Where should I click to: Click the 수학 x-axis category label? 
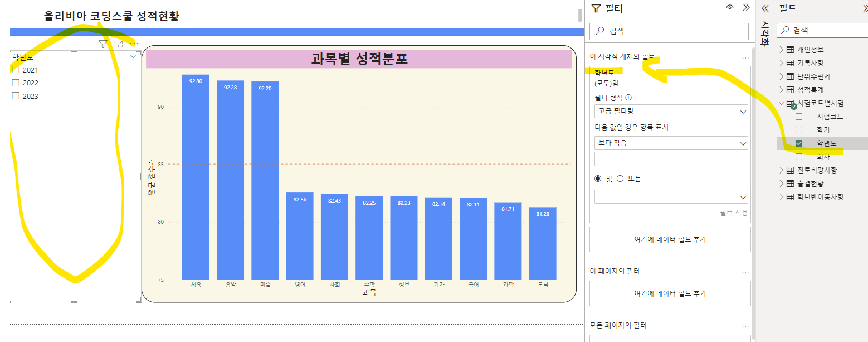click(369, 284)
